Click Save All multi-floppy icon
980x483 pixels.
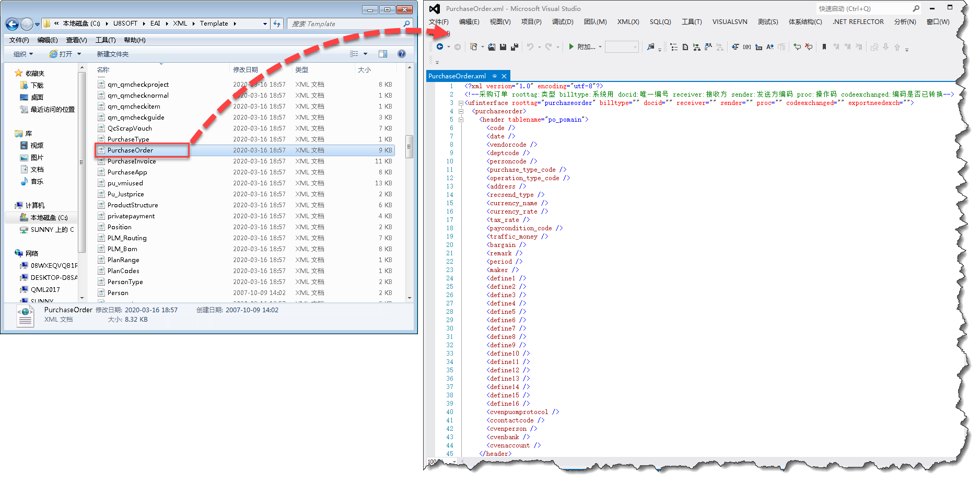515,47
